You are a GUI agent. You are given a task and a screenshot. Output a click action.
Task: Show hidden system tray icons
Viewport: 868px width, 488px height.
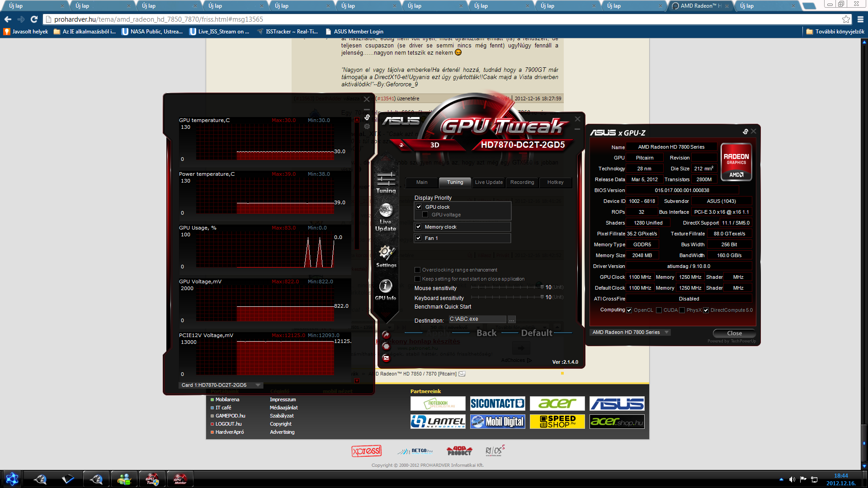[x=781, y=479]
